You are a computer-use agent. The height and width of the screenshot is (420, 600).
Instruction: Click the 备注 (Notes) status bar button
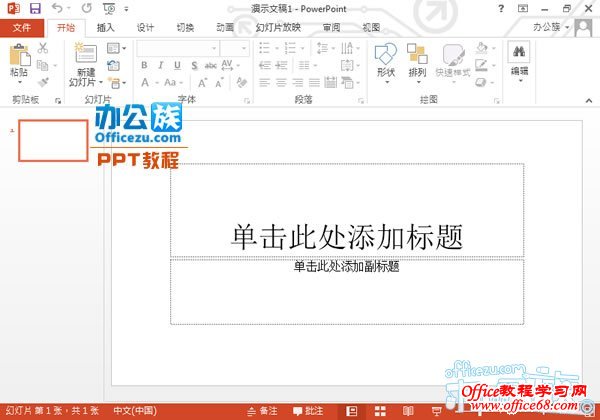point(262,411)
